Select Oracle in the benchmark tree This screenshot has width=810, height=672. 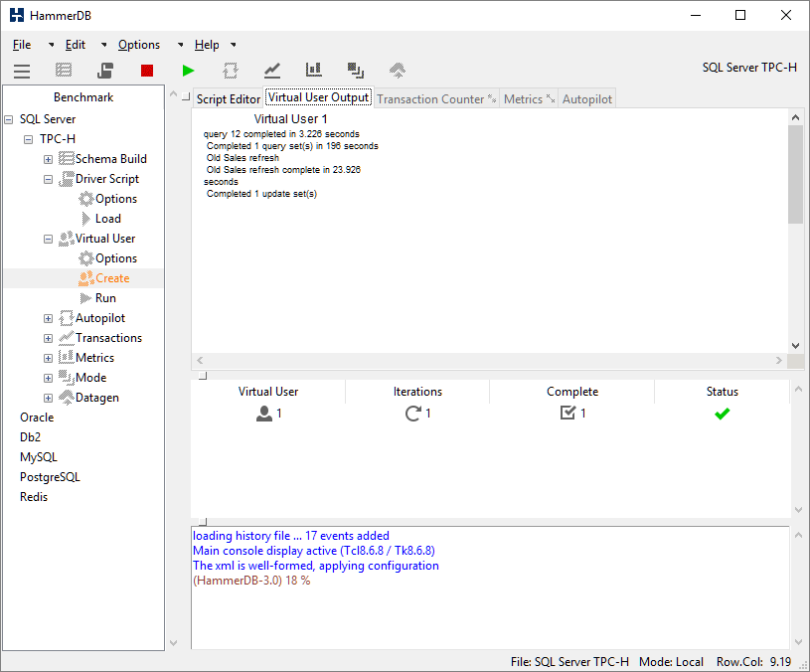coord(37,418)
